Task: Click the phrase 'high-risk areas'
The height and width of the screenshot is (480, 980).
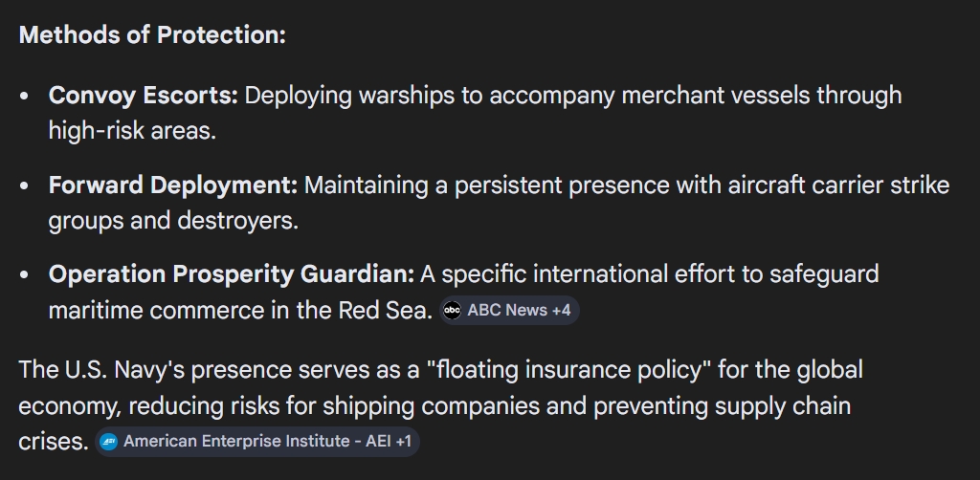Action: (132, 131)
